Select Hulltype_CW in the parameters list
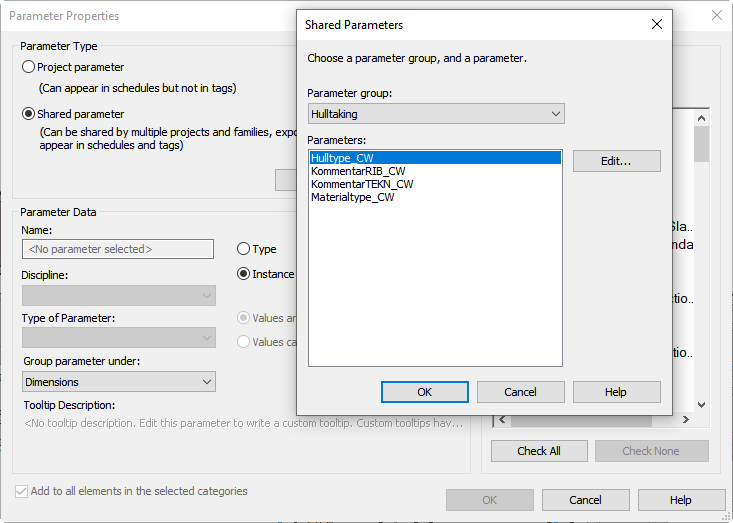The width and height of the screenshot is (733, 523). click(342, 158)
